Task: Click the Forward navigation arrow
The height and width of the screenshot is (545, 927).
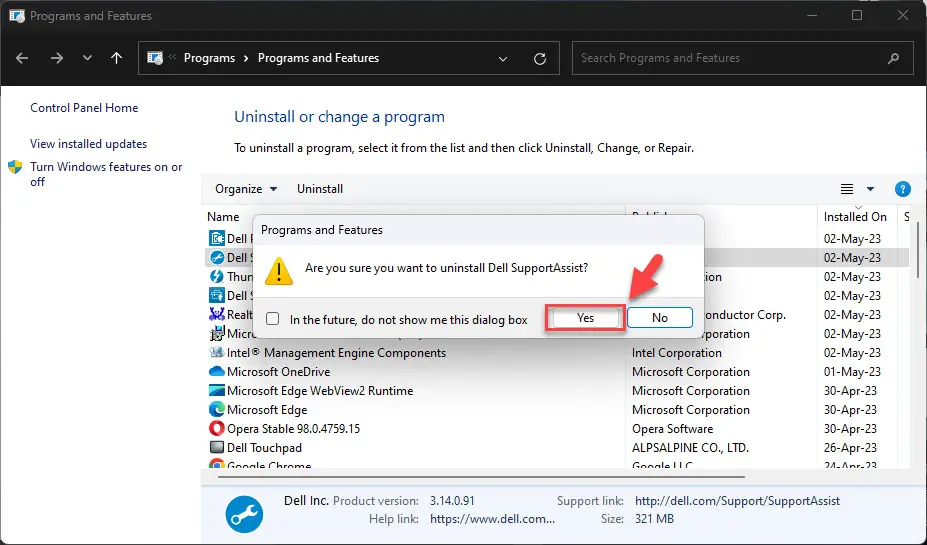Action: (57, 58)
